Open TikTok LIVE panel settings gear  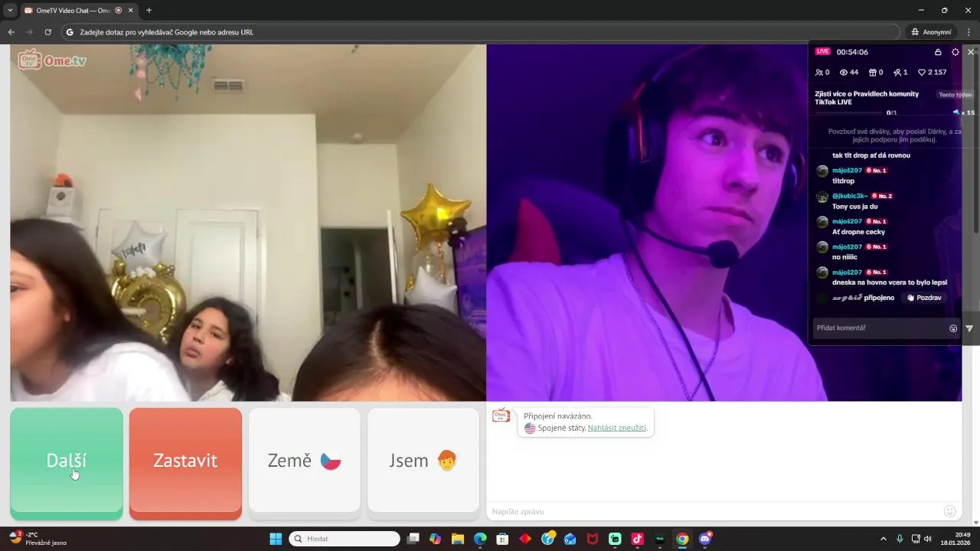tap(955, 52)
